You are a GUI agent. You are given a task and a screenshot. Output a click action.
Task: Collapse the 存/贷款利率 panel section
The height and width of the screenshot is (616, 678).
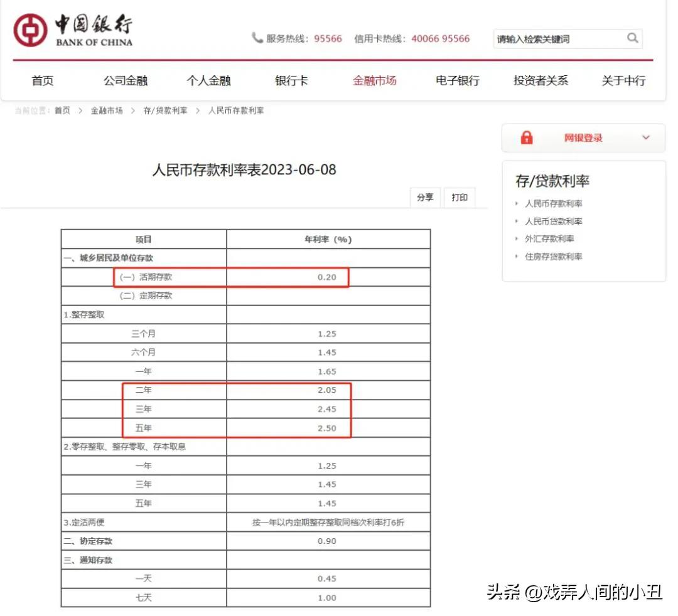click(551, 181)
